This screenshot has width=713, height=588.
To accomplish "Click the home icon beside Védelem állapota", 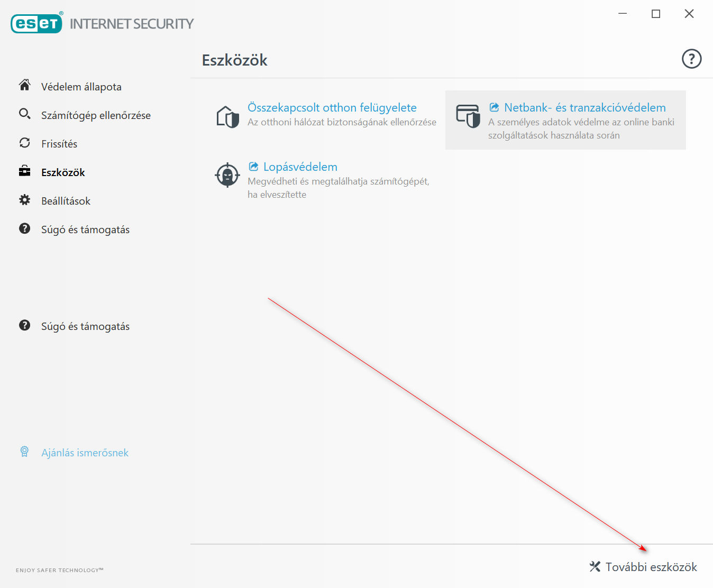I will click(x=24, y=85).
